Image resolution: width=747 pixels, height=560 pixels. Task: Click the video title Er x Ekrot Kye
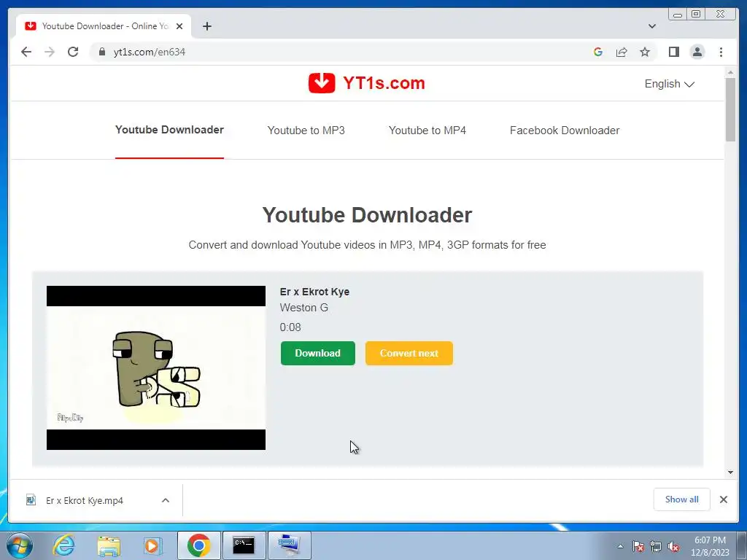tap(314, 292)
